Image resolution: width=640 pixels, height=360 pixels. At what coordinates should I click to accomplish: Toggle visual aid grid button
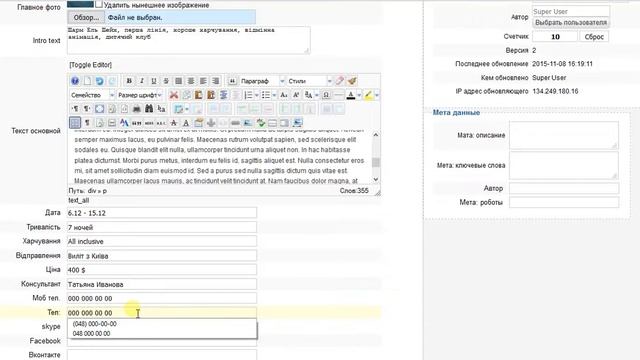click(x=75, y=122)
